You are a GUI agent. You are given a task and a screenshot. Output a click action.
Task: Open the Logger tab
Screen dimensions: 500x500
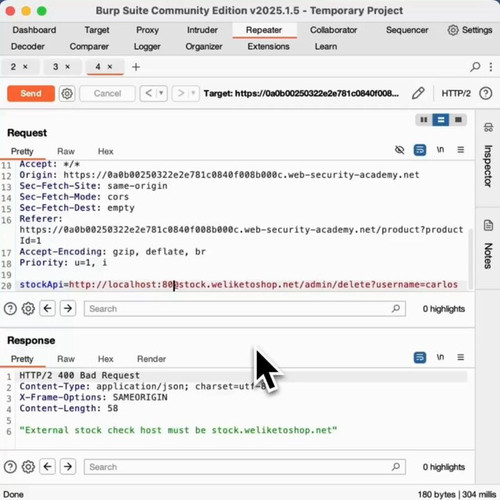pos(147,47)
